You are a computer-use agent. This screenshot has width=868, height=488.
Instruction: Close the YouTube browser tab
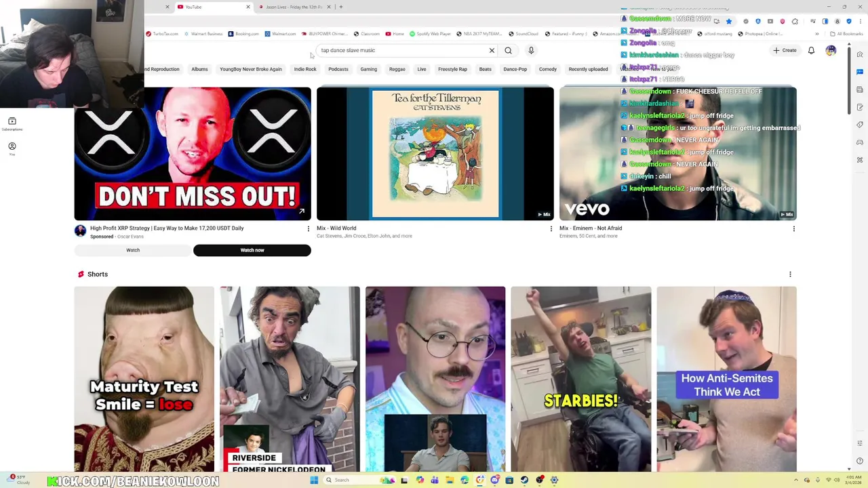pos(248,7)
